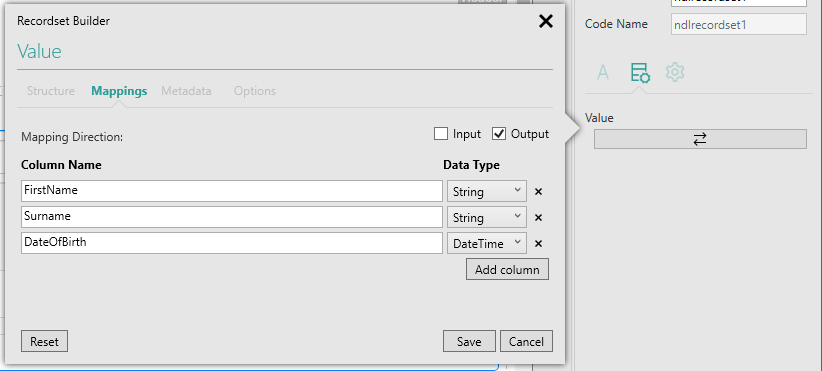Click the Value swap arrows button
Screen dimensions: 822x371
[700, 139]
